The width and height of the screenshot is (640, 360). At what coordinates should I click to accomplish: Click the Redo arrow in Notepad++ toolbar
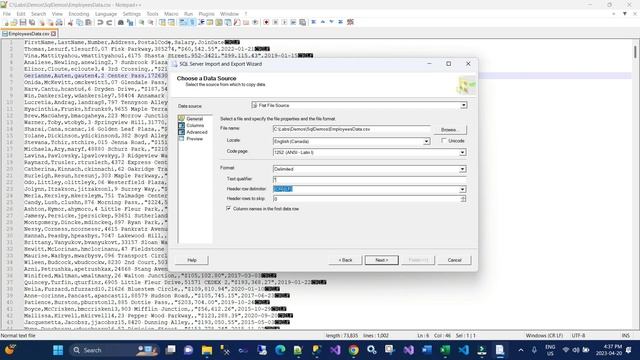tap(109, 22)
